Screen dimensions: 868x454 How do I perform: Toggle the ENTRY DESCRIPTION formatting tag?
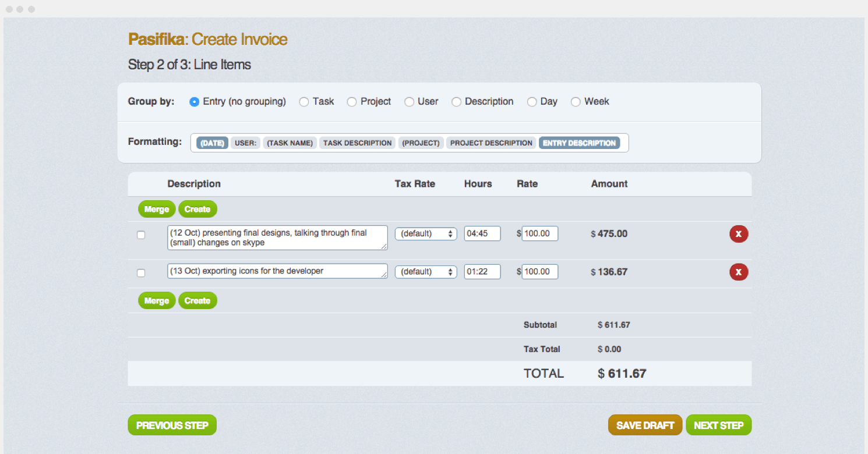pyautogui.click(x=580, y=143)
